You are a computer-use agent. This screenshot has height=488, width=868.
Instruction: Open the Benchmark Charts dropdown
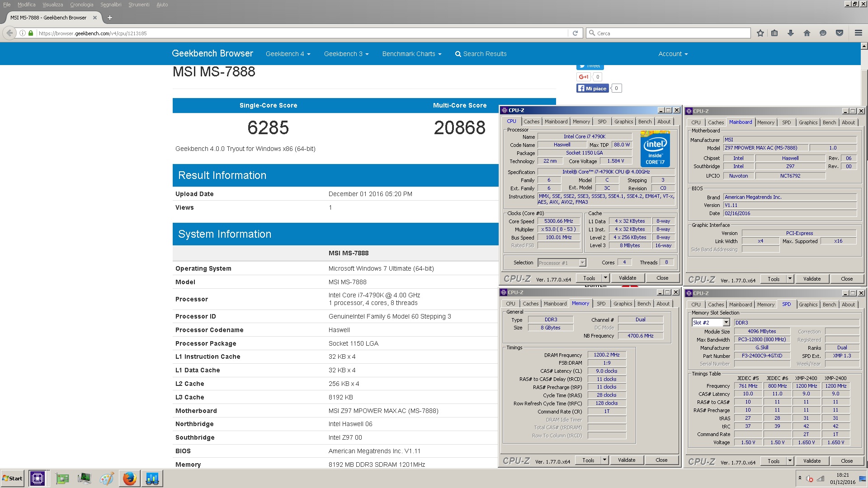(x=412, y=54)
